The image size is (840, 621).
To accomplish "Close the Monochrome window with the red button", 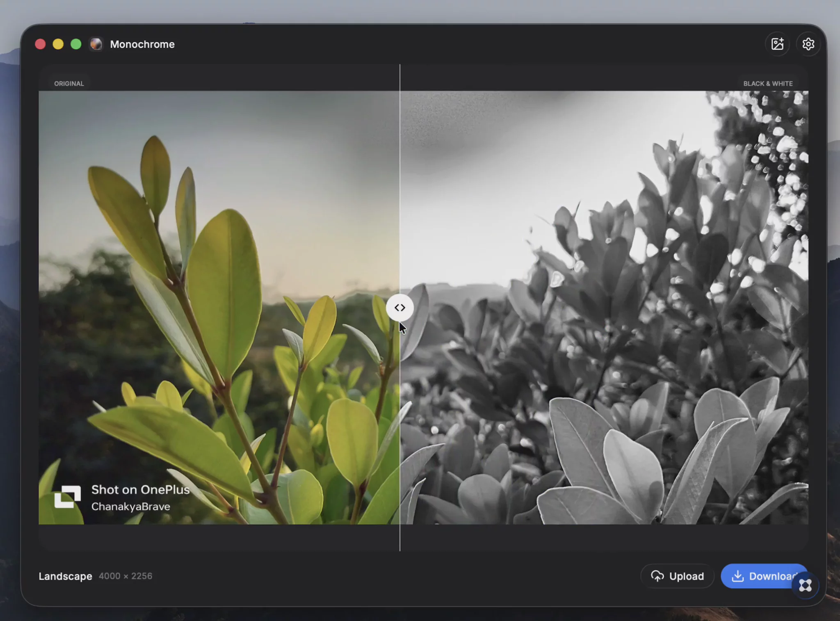I will (40, 44).
